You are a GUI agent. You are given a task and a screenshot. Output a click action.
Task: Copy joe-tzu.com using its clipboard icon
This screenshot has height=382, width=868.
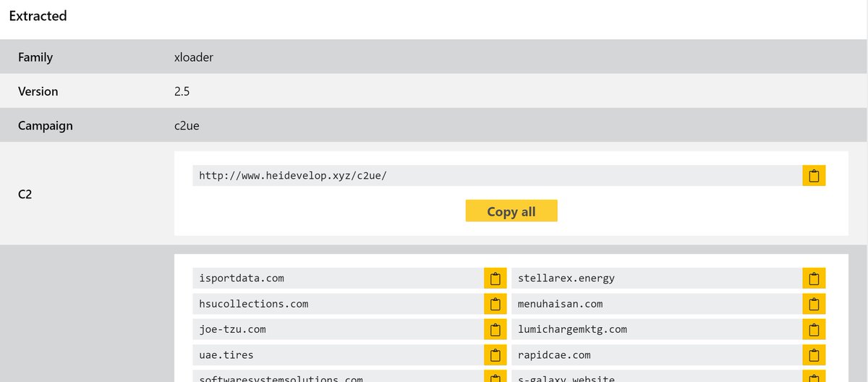[495, 329]
